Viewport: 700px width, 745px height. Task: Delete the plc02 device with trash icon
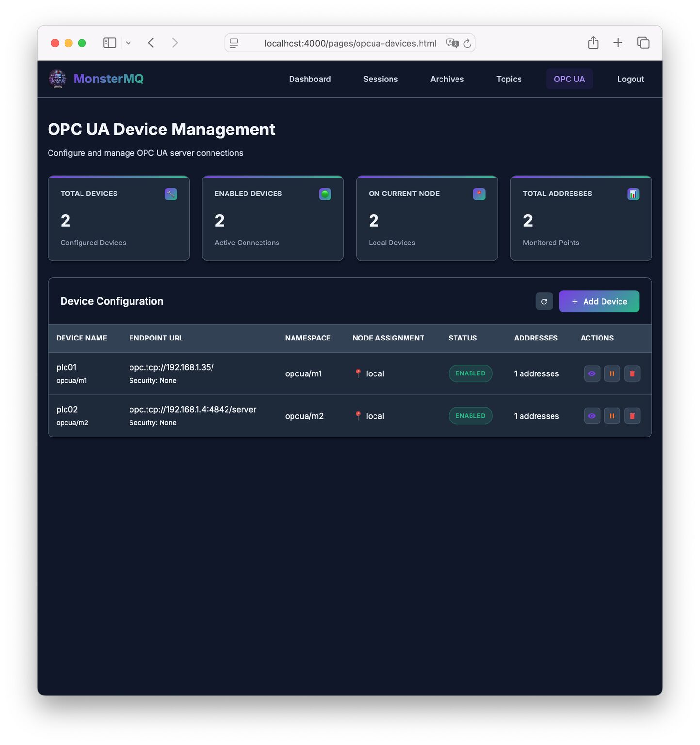632,416
